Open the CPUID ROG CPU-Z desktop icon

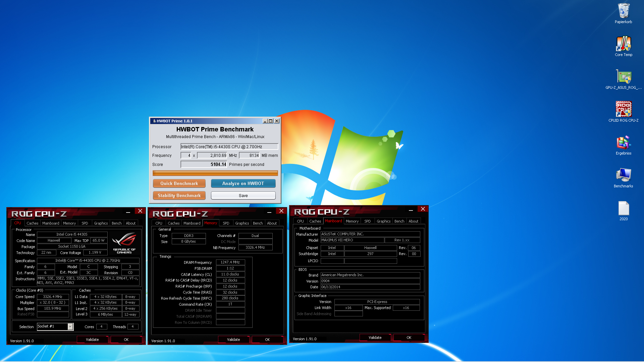623,112
